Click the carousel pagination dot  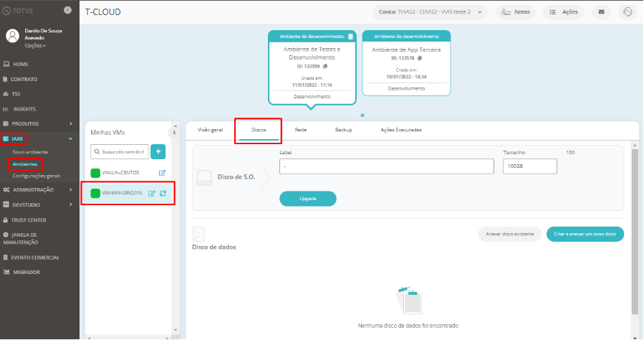click(x=362, y=115)
